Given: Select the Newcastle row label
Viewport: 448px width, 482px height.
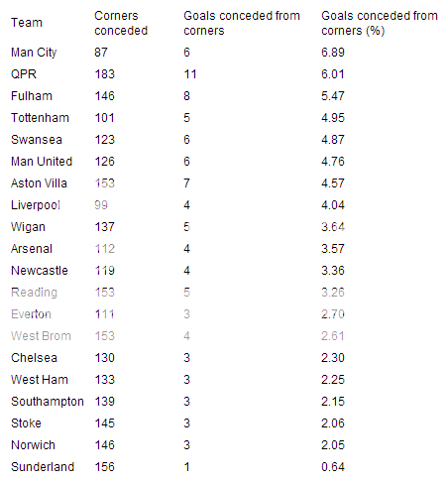Looking at the screenshot, I should point(40,271).
